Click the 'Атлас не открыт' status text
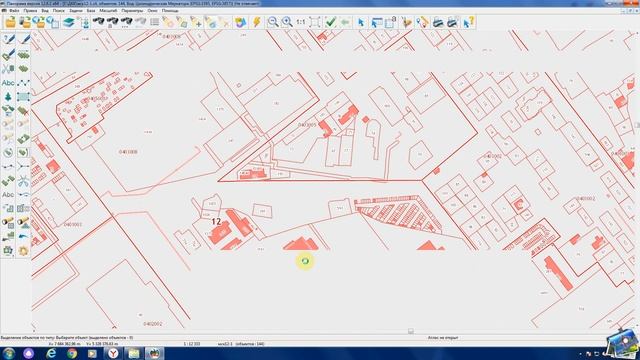This screenshot has width=640, height=360. click(x=443, y=338)
